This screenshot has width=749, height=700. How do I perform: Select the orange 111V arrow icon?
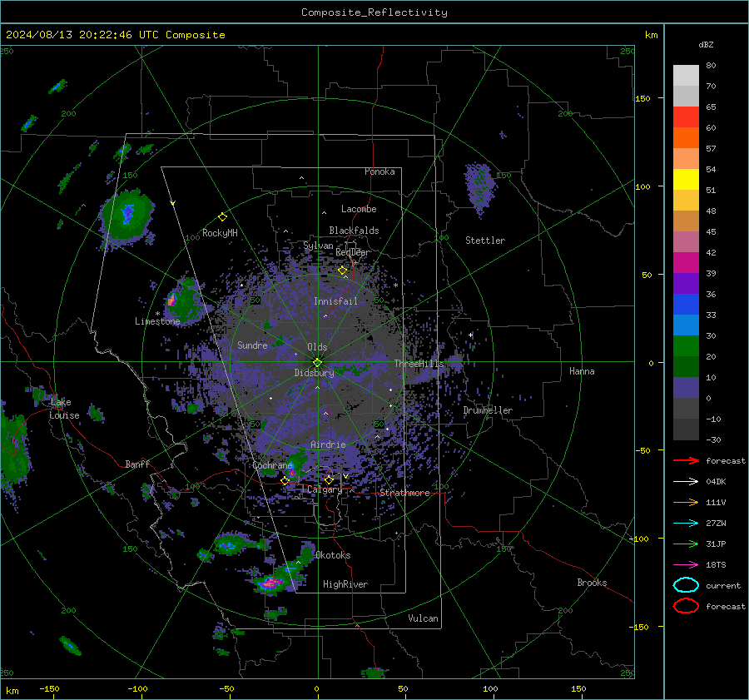686,502
